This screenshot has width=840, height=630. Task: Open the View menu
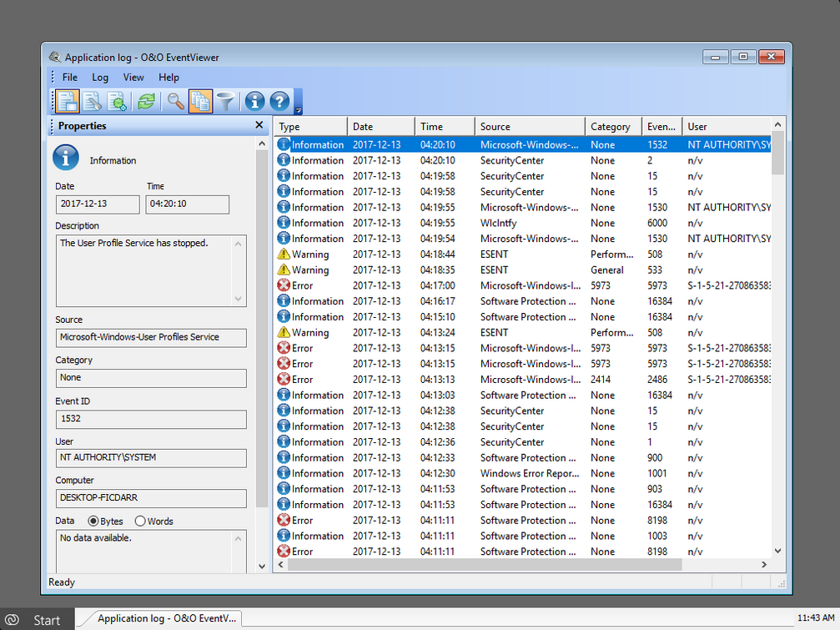coord(133,78)
